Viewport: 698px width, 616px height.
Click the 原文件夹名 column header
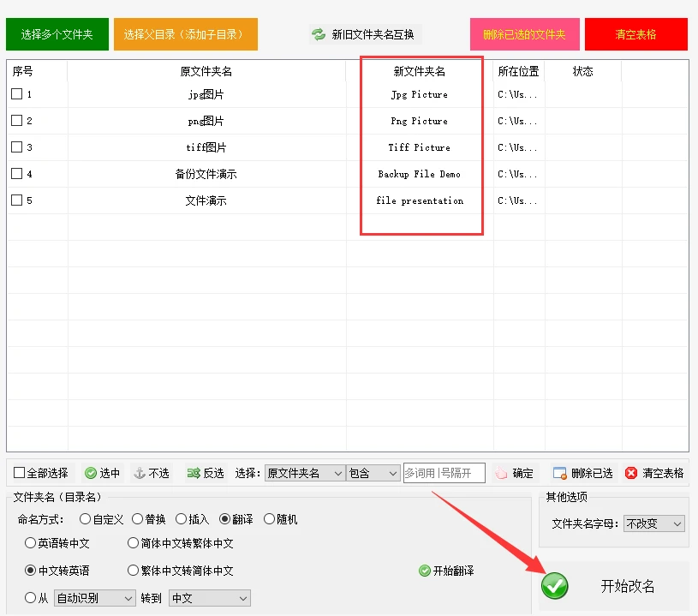point(206,71)
